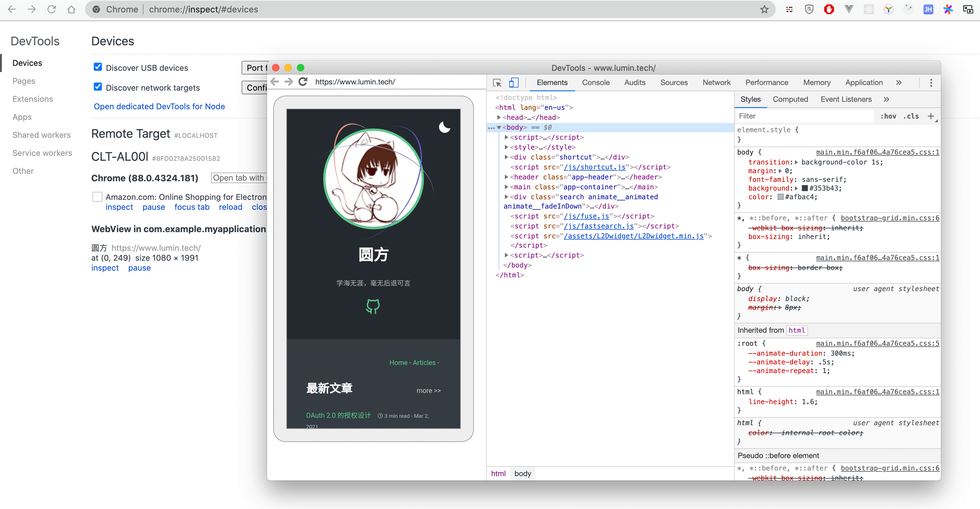The height and width of the screenshot is (509, 980).
Task: Click the browser forward arrow icon
Action: coord(32,9)
